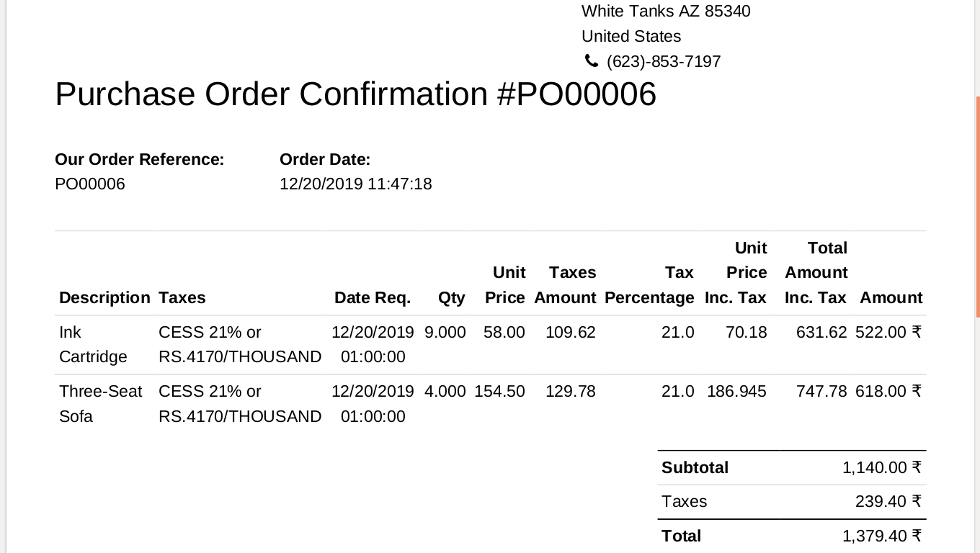Image resolution: width=980 pixels, height=553 pixels.
Task: Click the Ink Cartridge description cell
Action: click(x=93, y=344)
